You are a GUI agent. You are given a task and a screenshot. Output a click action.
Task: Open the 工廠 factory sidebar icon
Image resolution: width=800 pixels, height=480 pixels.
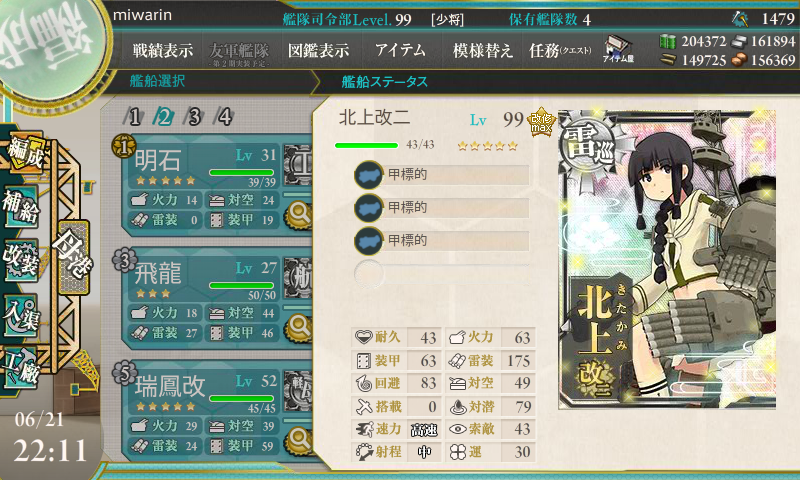pyautogui.click(x=21, y=368)
